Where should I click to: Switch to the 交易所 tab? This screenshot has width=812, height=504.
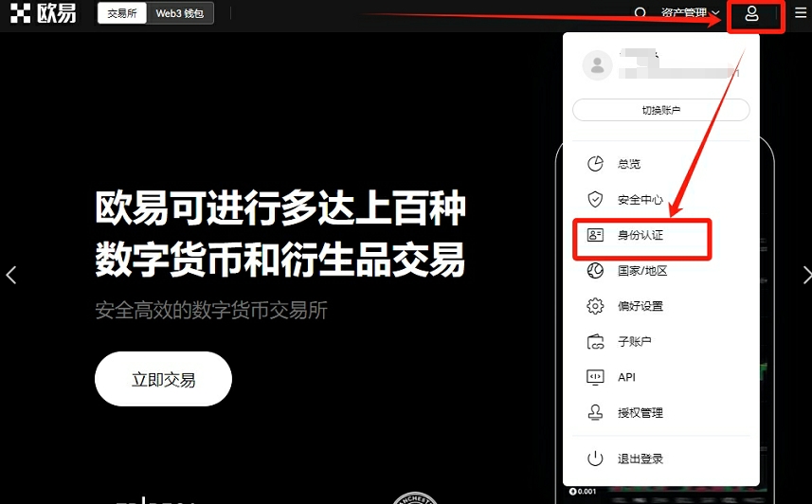pyautogui.click(x=122, y=13)
